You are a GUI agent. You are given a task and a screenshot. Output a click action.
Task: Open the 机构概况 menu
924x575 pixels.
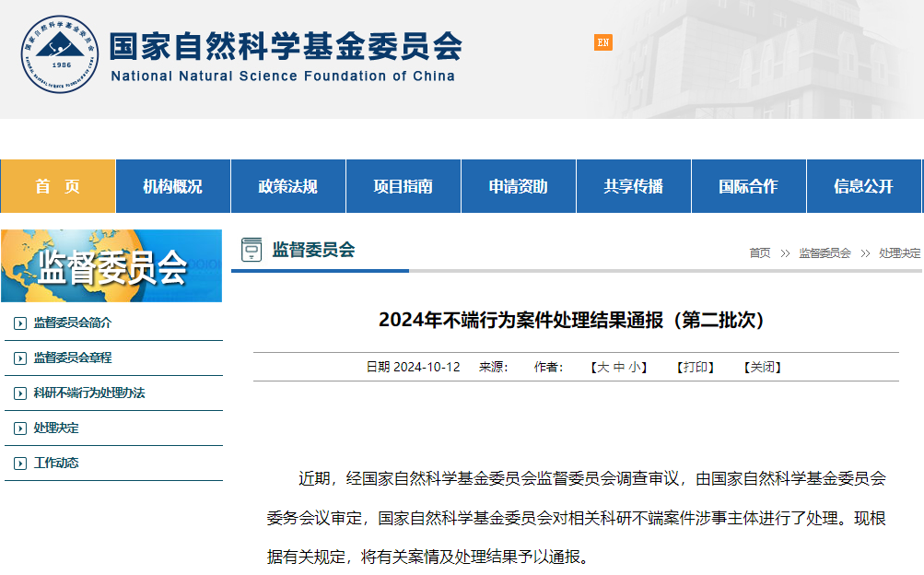(x=173, y=186)
